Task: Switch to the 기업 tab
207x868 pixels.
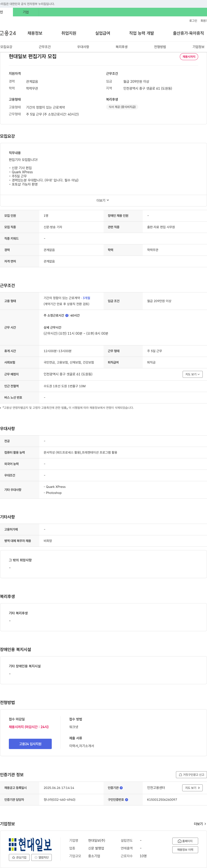Action: point(26,12)
